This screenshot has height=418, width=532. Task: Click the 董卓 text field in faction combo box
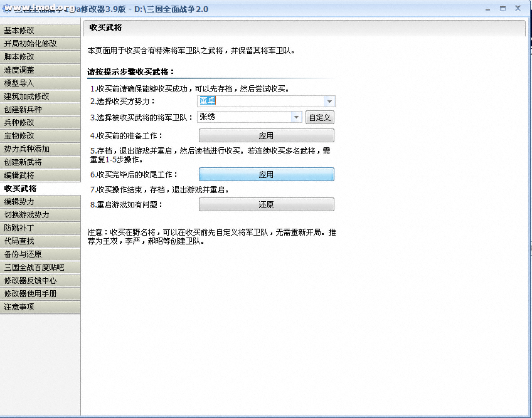[x=260, y=102]
